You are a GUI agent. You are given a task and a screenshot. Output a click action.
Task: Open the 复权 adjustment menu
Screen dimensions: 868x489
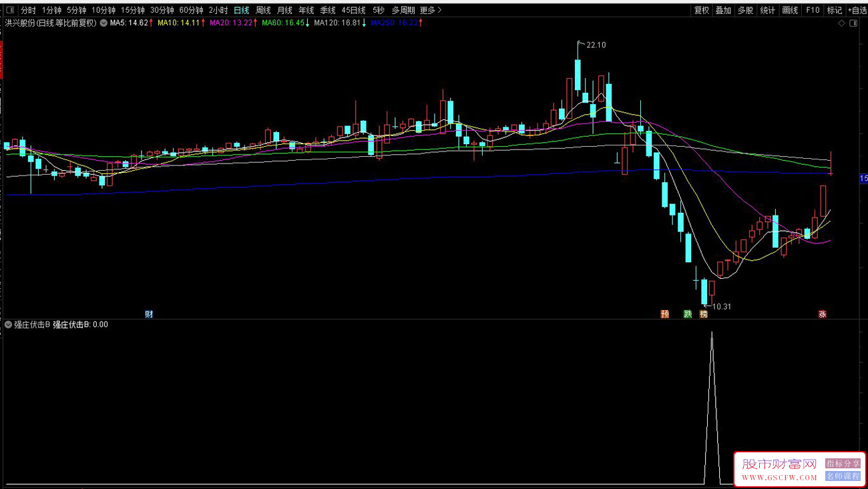tap(702, 11)
